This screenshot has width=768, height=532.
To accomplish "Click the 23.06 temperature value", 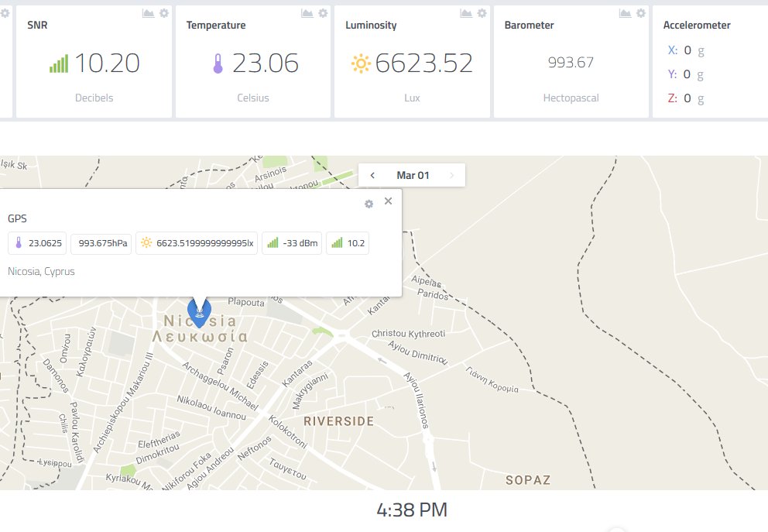I will [x=265, y=63].
